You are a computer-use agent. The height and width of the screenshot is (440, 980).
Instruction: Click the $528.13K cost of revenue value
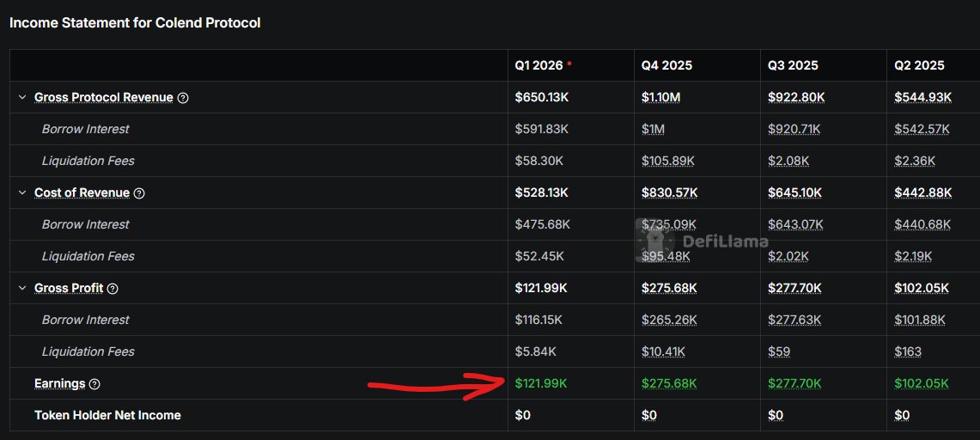[x=542, y=193]
